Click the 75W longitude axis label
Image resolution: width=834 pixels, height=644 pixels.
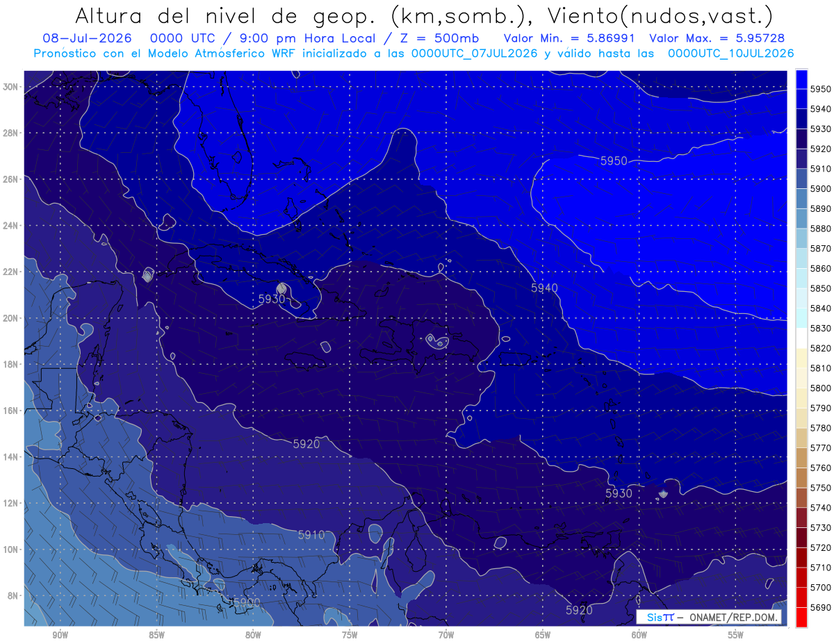350,635
